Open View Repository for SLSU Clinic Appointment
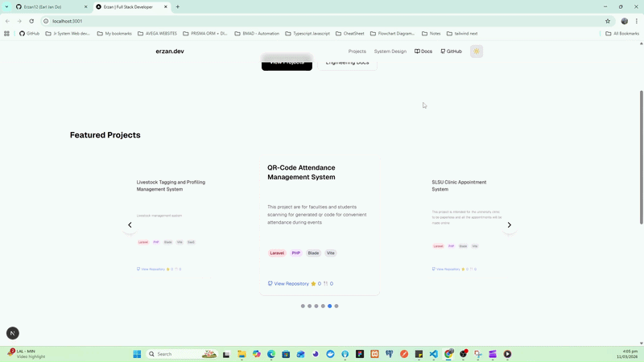The height and width of the screenshot is (362, 644). click(x=446, y=269)
